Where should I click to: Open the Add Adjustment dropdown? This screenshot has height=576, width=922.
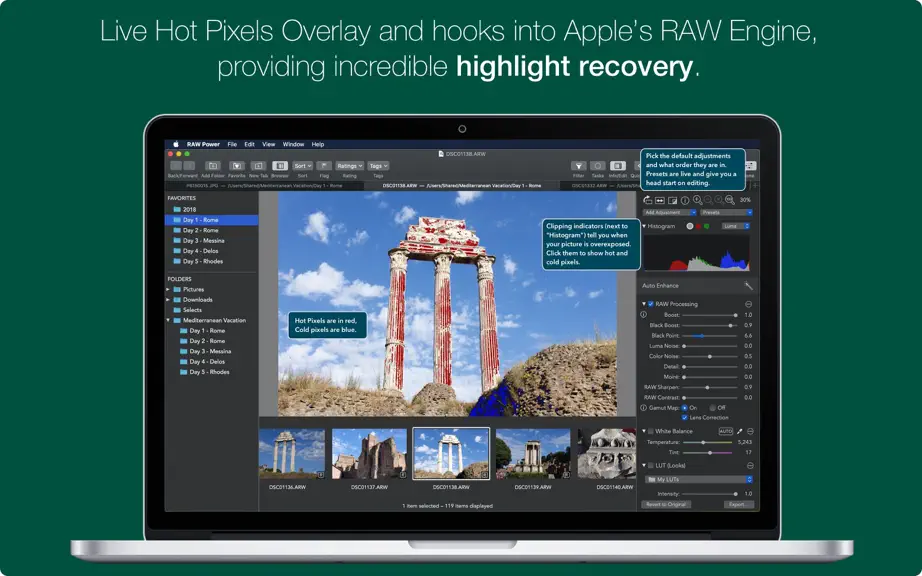[x=670, y=213]
